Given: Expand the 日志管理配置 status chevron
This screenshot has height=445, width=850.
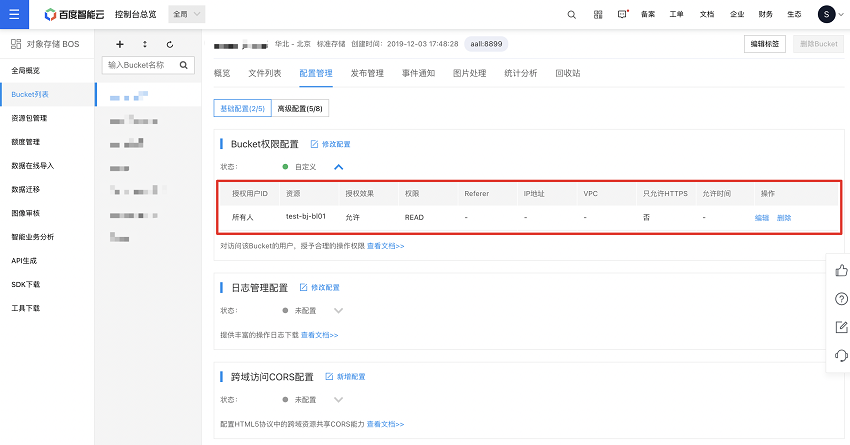Looking at the screenshot, I should pos(338,311).
